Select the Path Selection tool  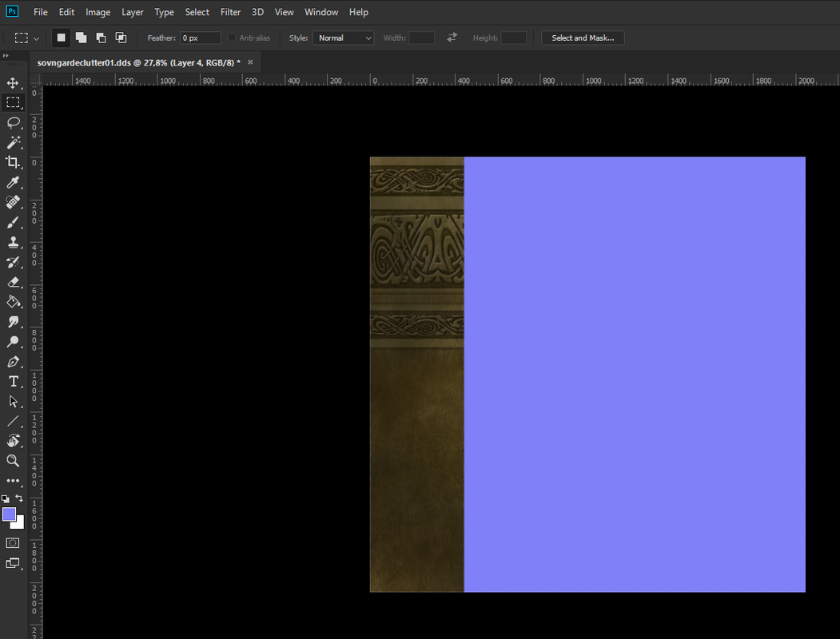tap(13, 402)
